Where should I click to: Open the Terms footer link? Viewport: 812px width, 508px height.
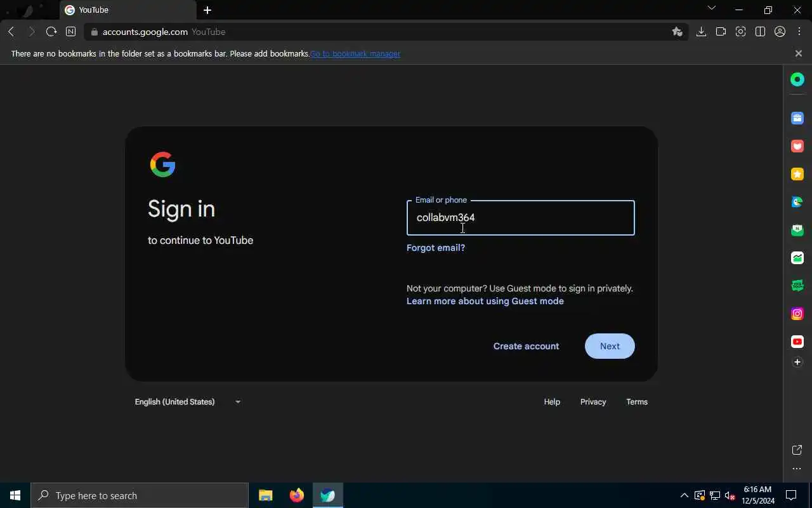click(x=637, y=402)
